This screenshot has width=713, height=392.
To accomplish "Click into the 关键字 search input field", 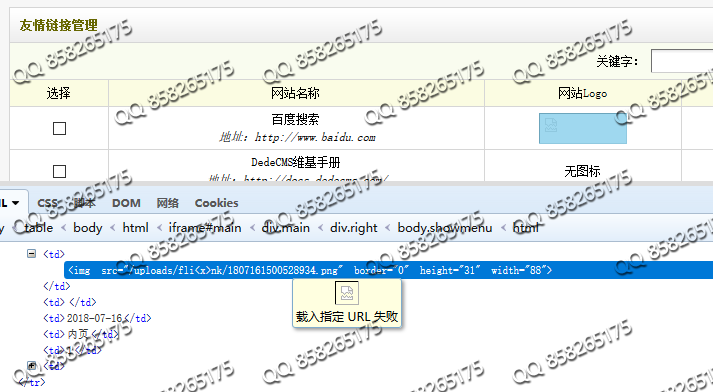I will coord(682,61).
